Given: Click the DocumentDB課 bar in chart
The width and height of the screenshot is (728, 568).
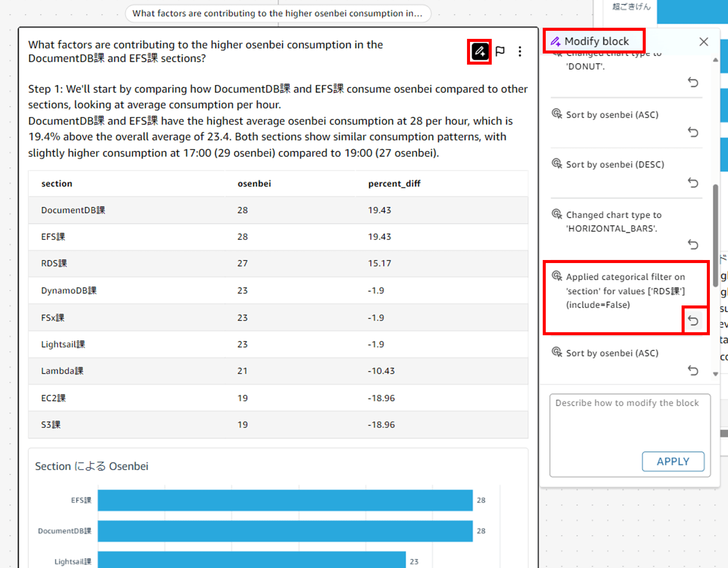Looking at the screenshot, I should pos(285,531).
